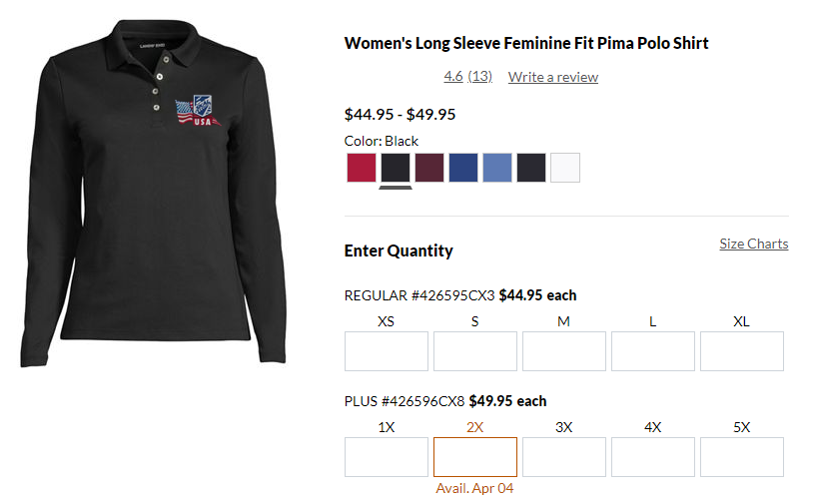818x504 pixels.
Task: Pick the royal blue color swatch
Action: click(x=463, y=168)
